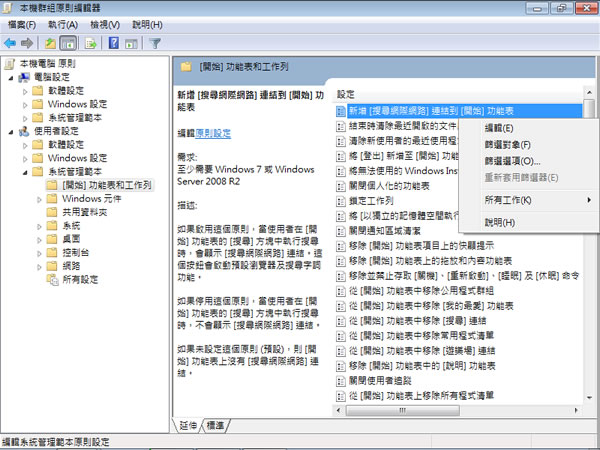The width and height of the screenshot is (600, 450).
Task: Open Help via the blue question-mark icon
Action: pyautogui.click(x=114, y=43)
